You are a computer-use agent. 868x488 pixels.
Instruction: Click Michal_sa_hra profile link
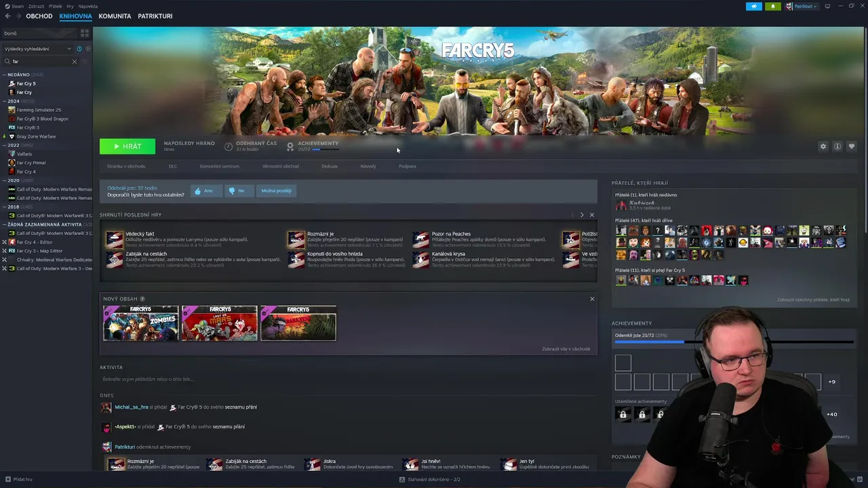tap(132, 407)
